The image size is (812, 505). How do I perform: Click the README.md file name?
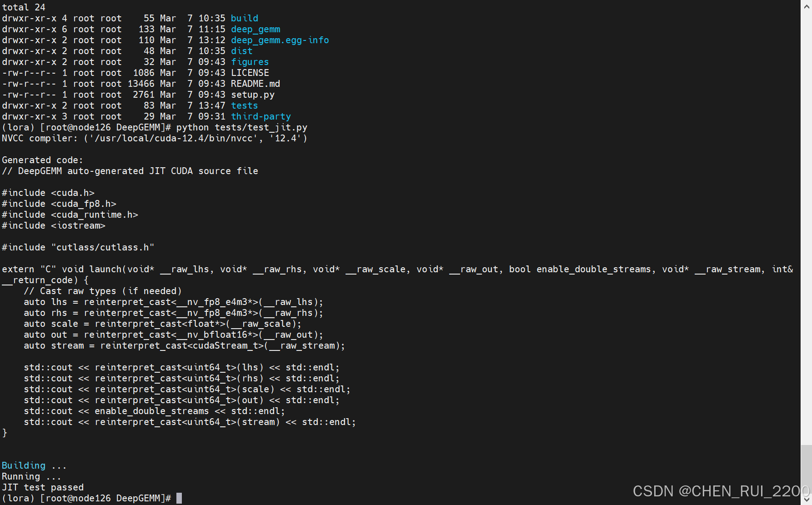coord(256,84)
